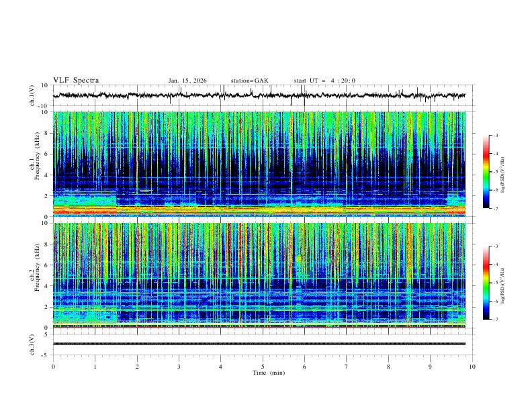The width and height of the screenshot is (532, 411).
Task: Click the "3" tick on the time axis
Action: [x=179, y=367]
